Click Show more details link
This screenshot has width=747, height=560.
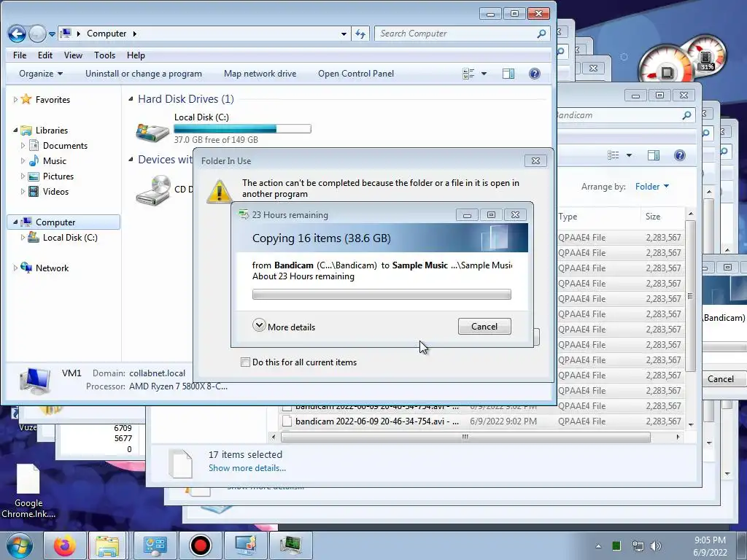[247, 468]
